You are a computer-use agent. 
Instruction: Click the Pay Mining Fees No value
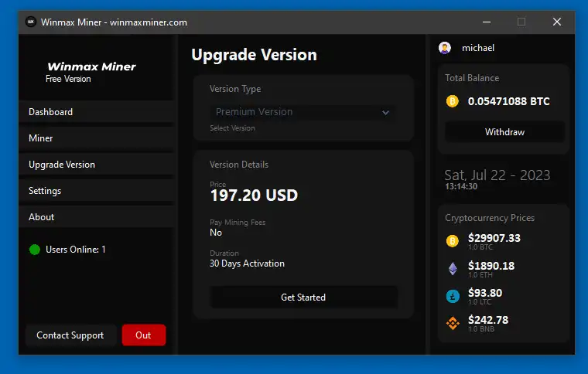[x=216, y=233]
